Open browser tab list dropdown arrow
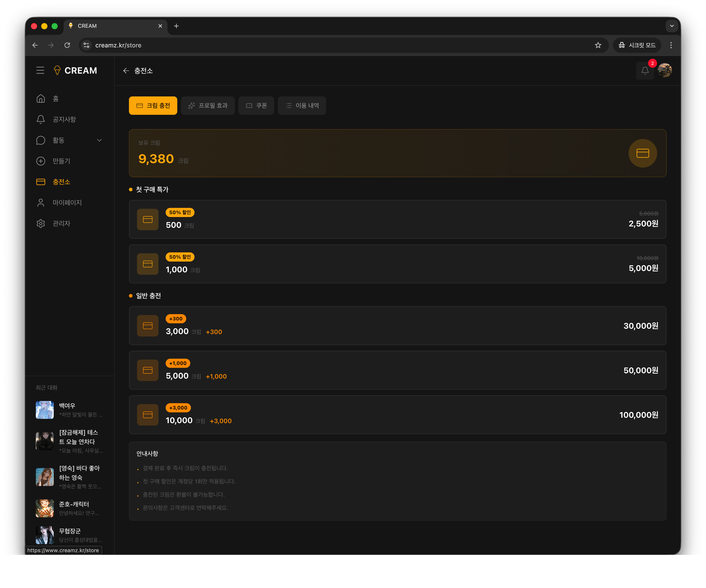The image size is (706, 588). click(x=671, y=26)
